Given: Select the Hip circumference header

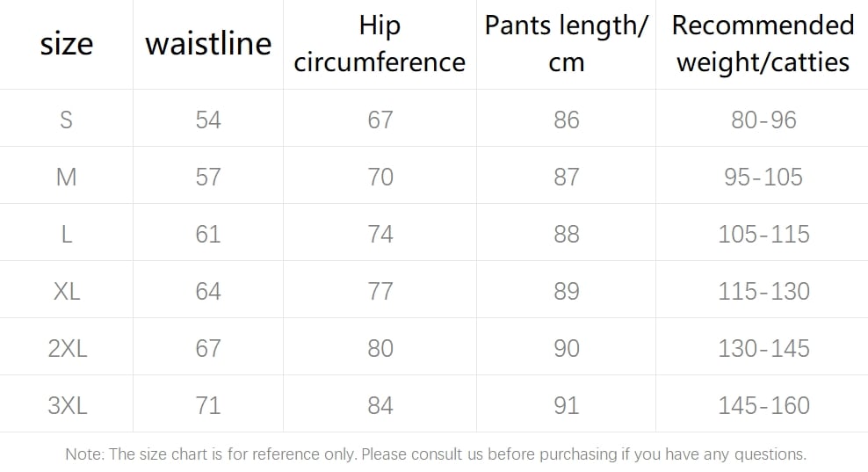Looking at the screenshot, I should point(380,44).
